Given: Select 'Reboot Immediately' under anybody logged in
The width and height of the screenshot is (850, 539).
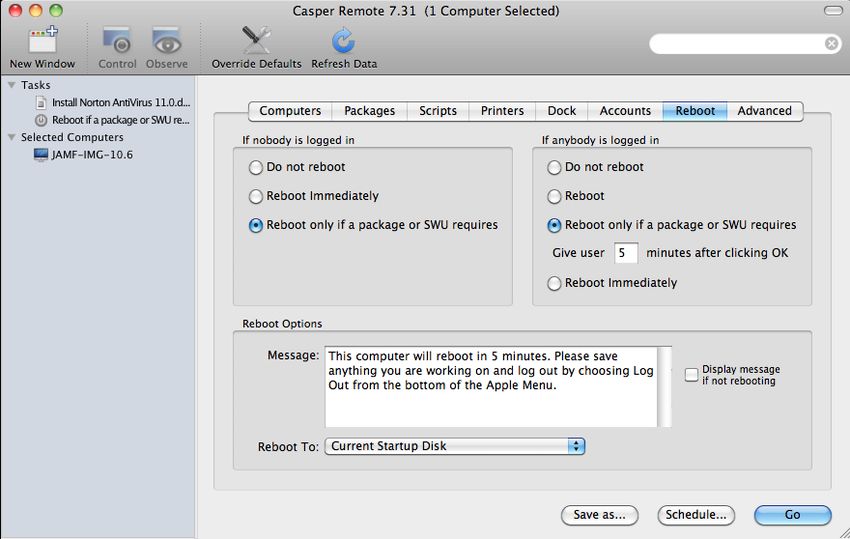Looking at the screenshot, I should (x=554, y=284).
